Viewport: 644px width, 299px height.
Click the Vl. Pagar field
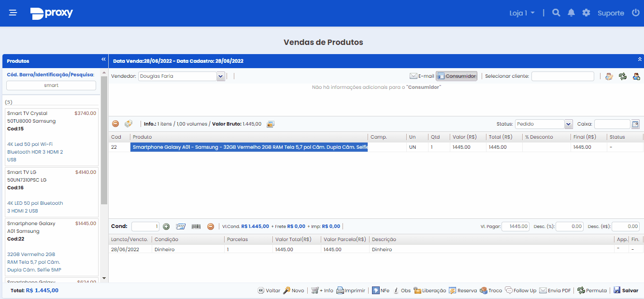click(x=515, y=227)
